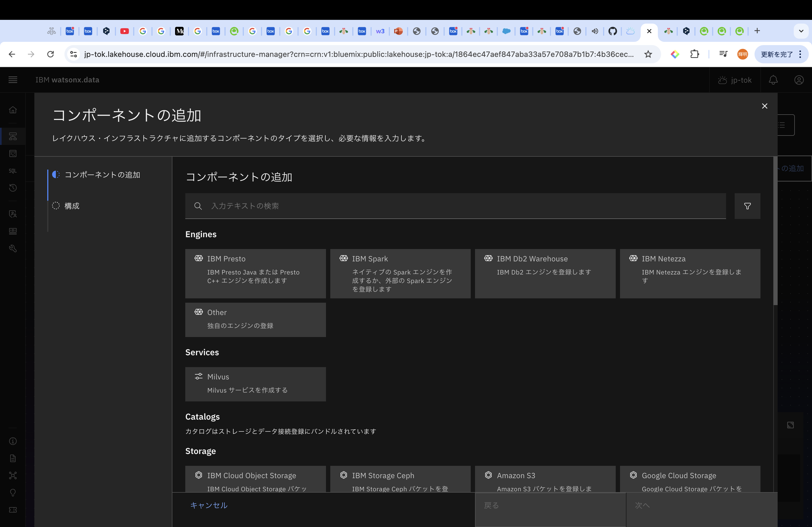Open the SQL query workspace icon
Image resolution: width=812 pixels, height=527 pixels.
point(13,171)
